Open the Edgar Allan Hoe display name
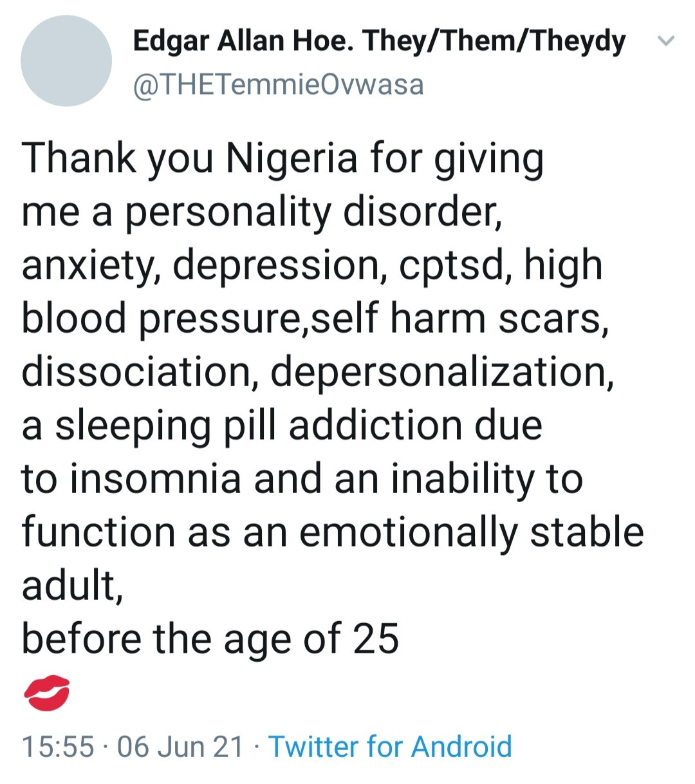The width and height of the screenshot is (695, 784). [x=378, y=41]
